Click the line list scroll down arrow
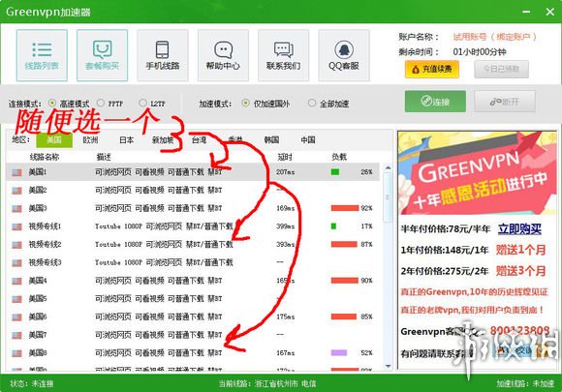This screenshot has height=392, width=562. click(x=388, y=366)
